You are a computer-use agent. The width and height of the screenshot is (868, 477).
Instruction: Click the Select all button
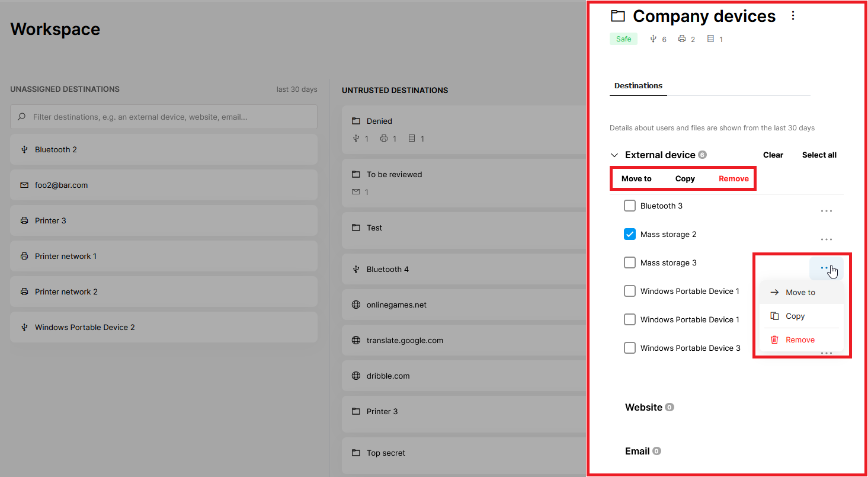click(x=819, y=155)
